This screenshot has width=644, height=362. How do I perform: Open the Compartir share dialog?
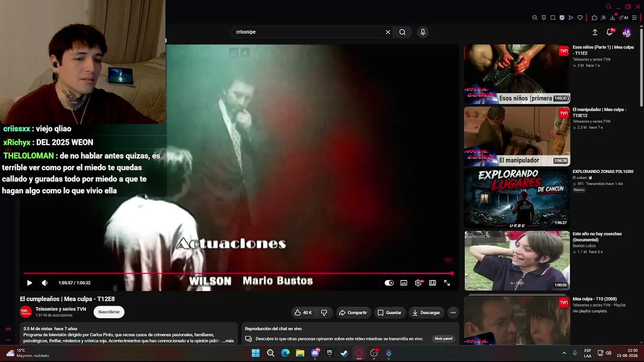click(353, 313)
